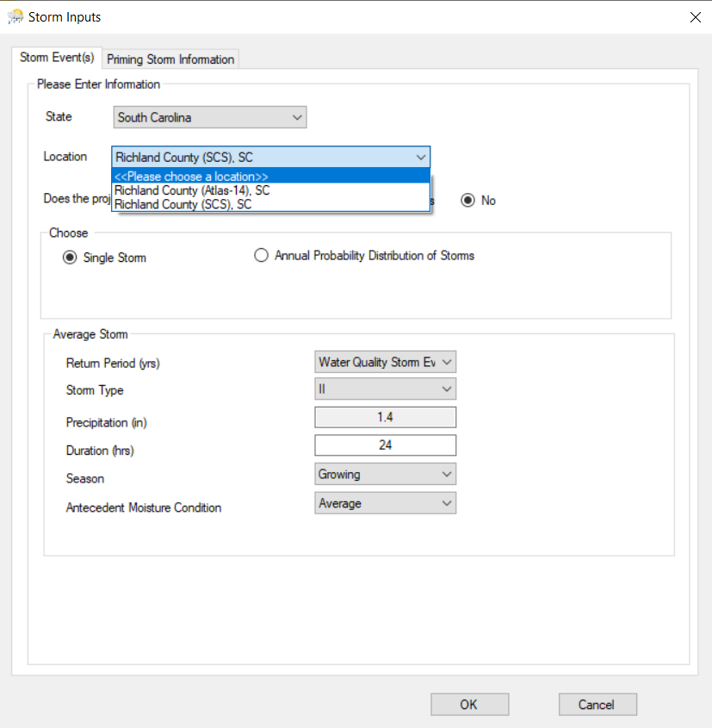Click the Storm Inputs window icon

[15, 17]
